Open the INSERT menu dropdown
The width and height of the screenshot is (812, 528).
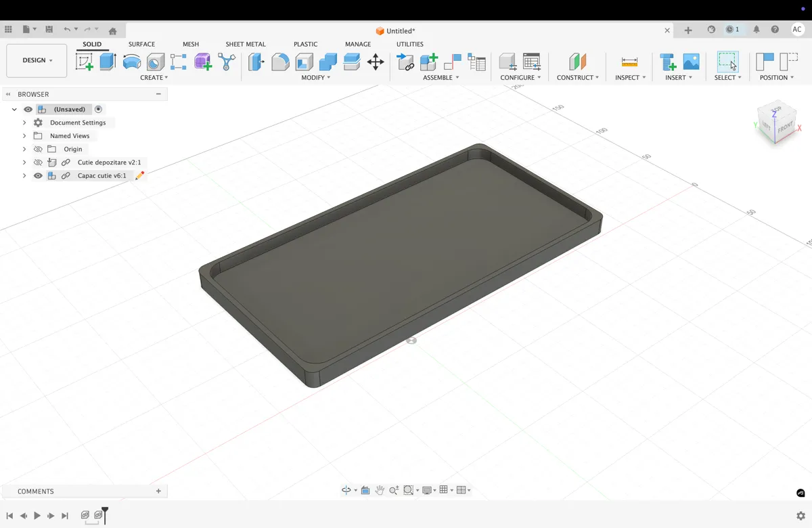tap(679, 78)
